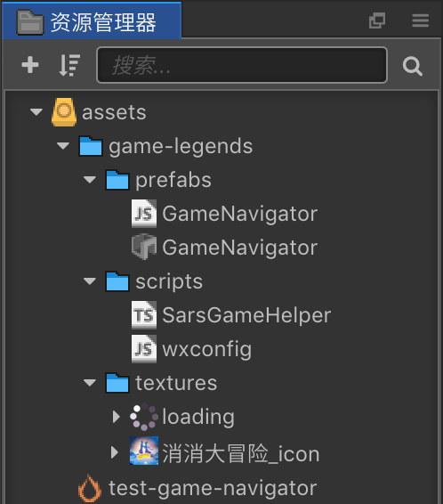Open the panel hamburger menu
The width and height of the screenshot is (443, 504).
click(x=421, y=20)
